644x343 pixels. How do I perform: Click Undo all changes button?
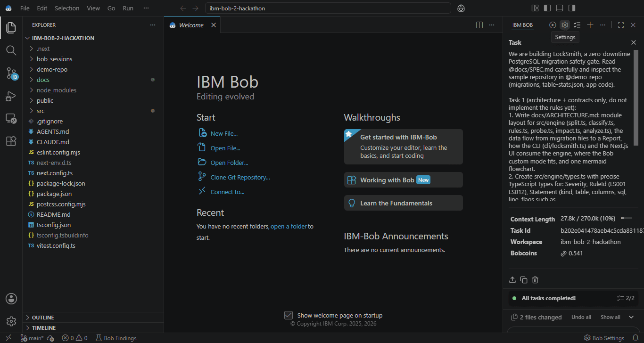coord(581,317)
